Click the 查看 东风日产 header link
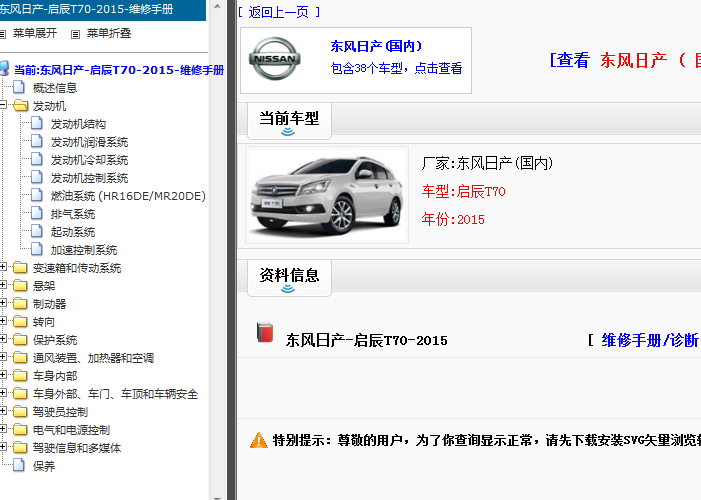 [625, 60]
